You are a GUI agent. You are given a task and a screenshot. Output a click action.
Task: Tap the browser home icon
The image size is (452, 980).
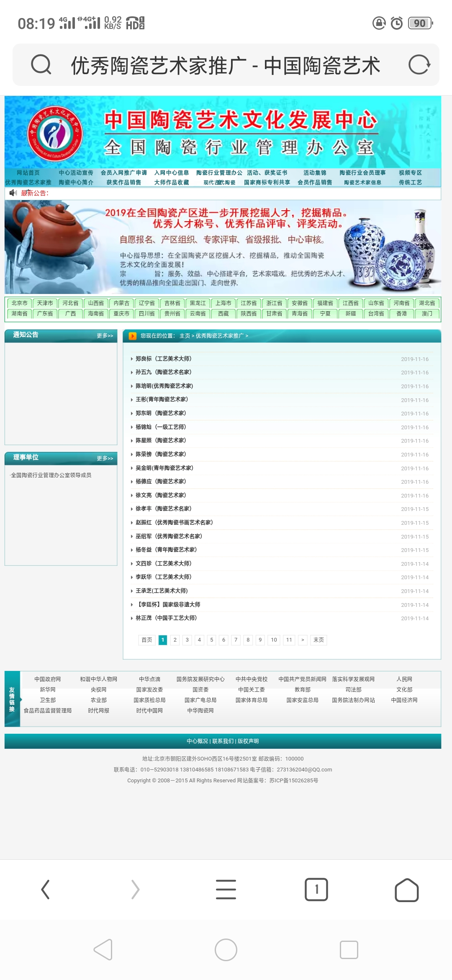point(407,890)
